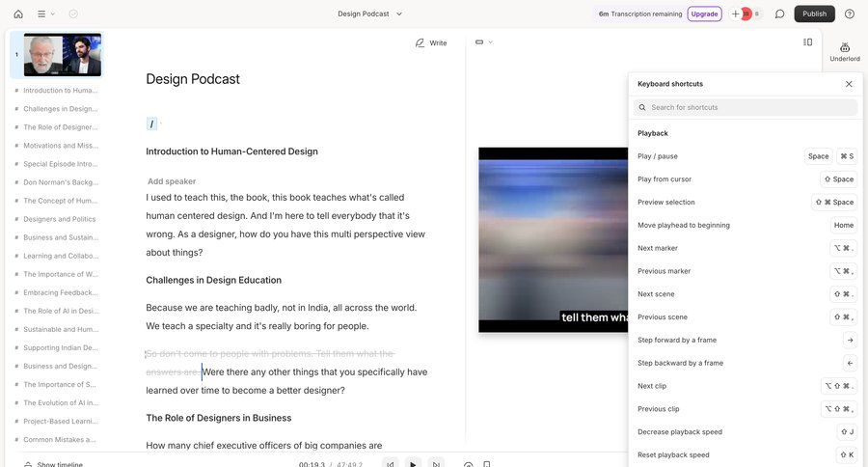Toggle the right side panel layout icon
Image resolution: width=868 pixels, height=467 pixels.
point(807,42)
